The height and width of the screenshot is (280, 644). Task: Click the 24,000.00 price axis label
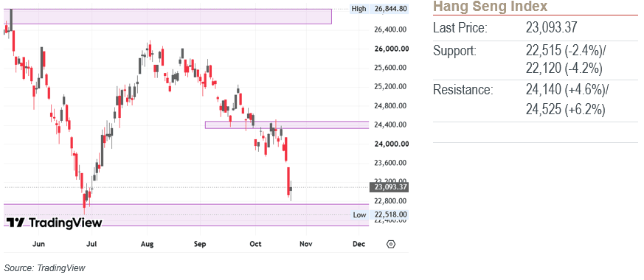point(392,144)
